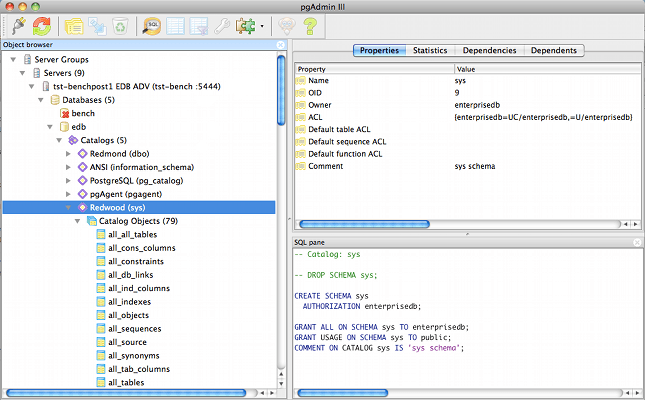
Task: Click the Maintenance wrench icon
Action: coord(222,26)
